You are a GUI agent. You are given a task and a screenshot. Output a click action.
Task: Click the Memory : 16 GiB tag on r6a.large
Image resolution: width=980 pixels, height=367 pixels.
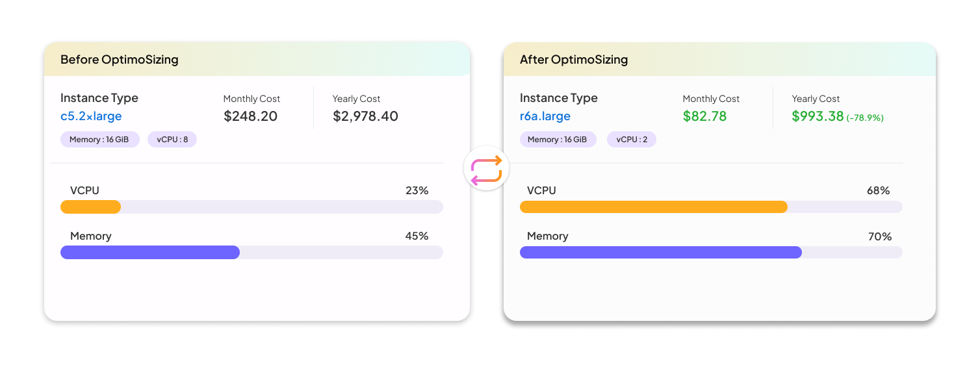pos(558,140)
